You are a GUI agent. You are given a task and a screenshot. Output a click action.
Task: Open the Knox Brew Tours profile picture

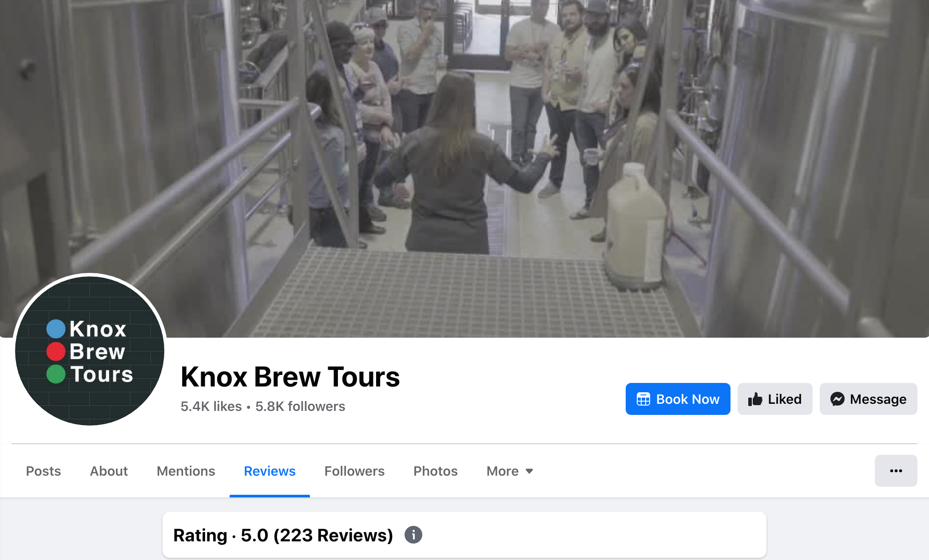click(x=90, y=351)
